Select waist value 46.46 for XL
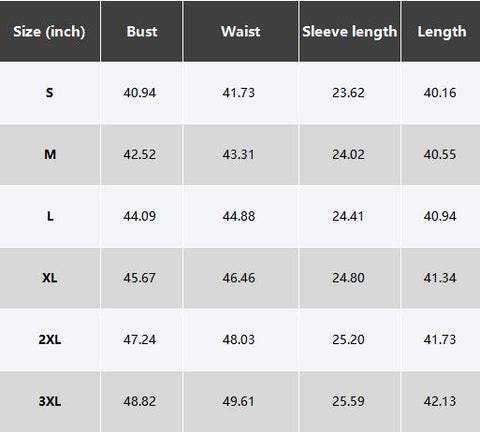480x432 pixels. pos(239,278)
